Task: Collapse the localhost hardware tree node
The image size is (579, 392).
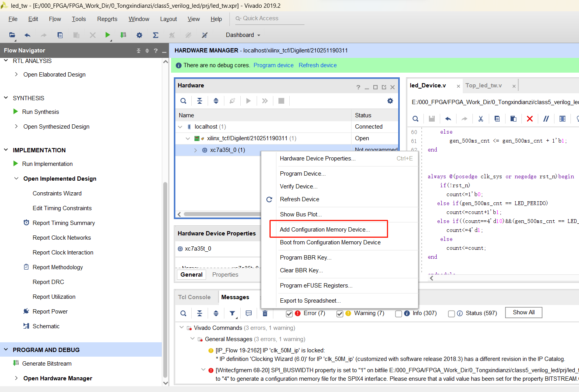Action: pos(180,127)
